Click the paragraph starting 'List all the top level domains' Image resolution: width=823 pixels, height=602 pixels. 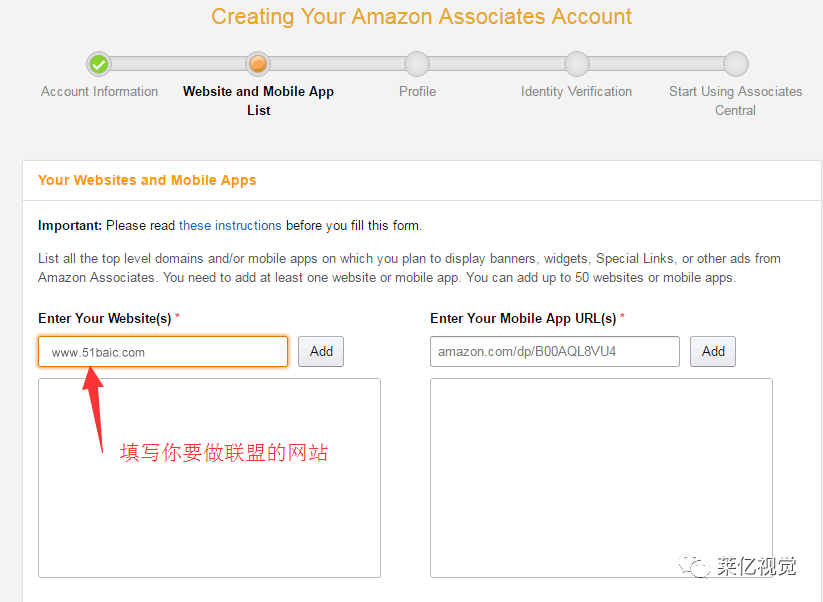[409, 268]
